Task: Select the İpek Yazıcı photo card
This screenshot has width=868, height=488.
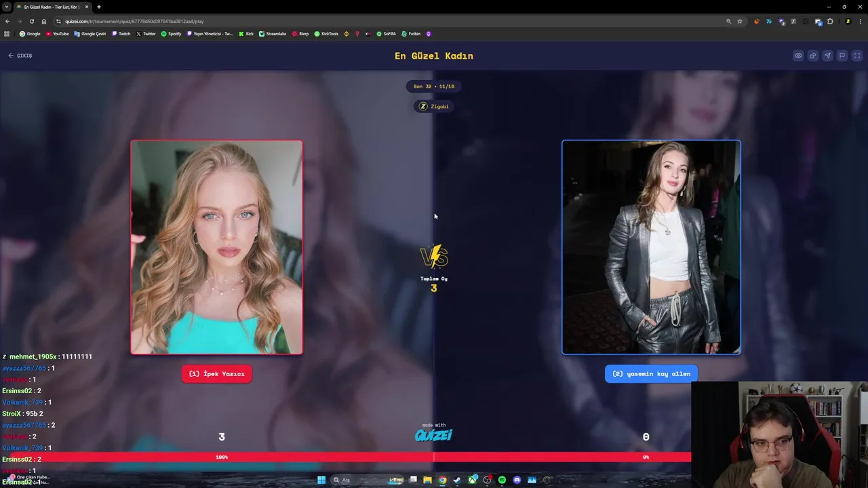Action: 216,247
